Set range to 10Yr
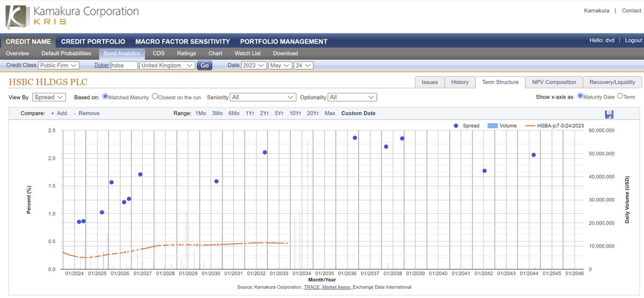644x298 pixels. click(x=295, y=113)
